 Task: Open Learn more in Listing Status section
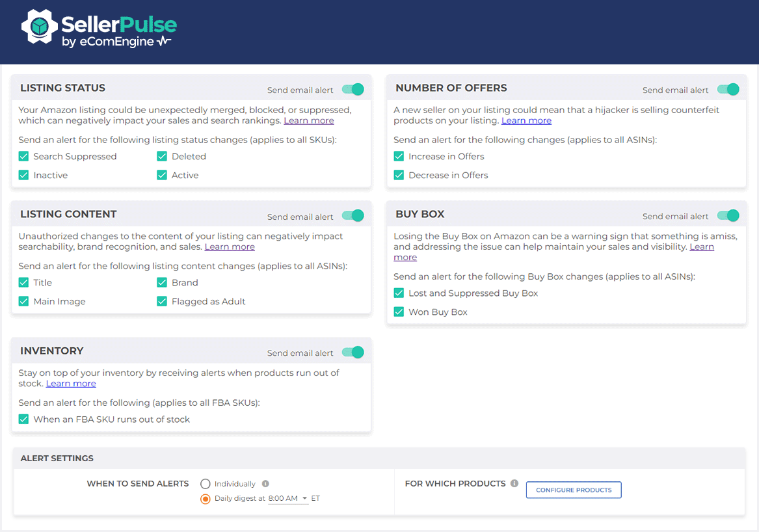[309, 120]
